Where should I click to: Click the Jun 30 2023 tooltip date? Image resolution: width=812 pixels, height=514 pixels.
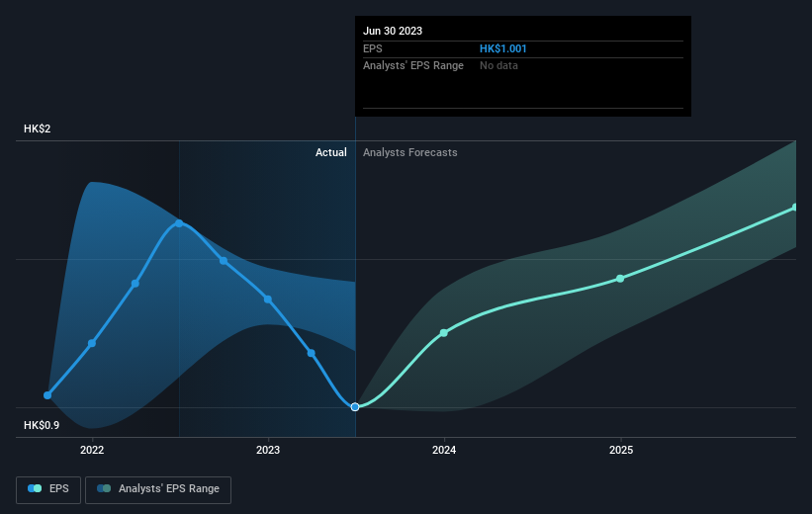click(393, 31)
